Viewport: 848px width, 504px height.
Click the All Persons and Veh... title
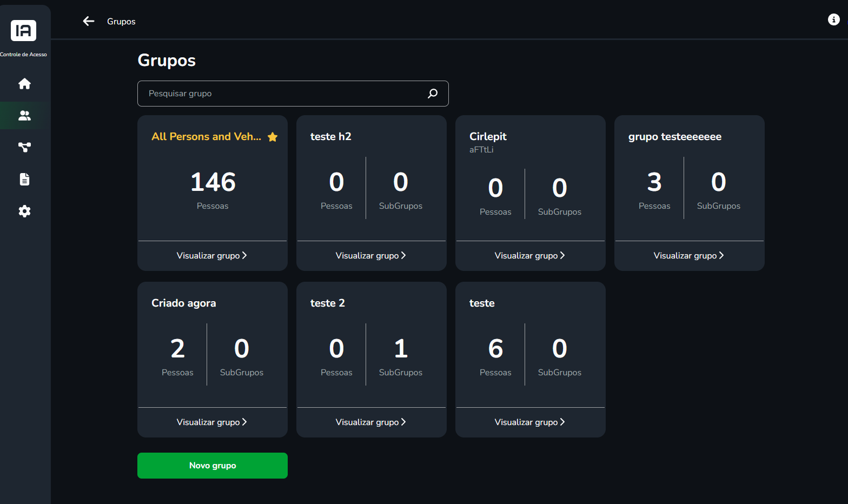click(x=206, y=137)
